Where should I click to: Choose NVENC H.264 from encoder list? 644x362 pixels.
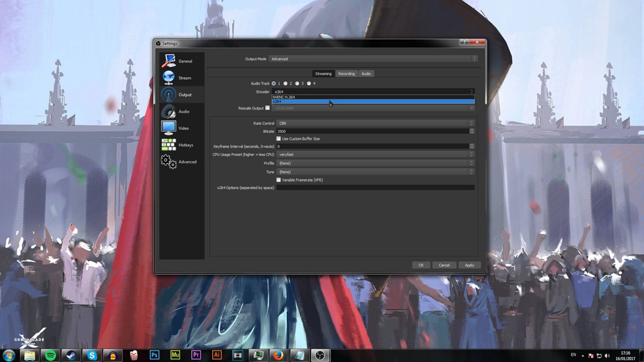[373, 97]
